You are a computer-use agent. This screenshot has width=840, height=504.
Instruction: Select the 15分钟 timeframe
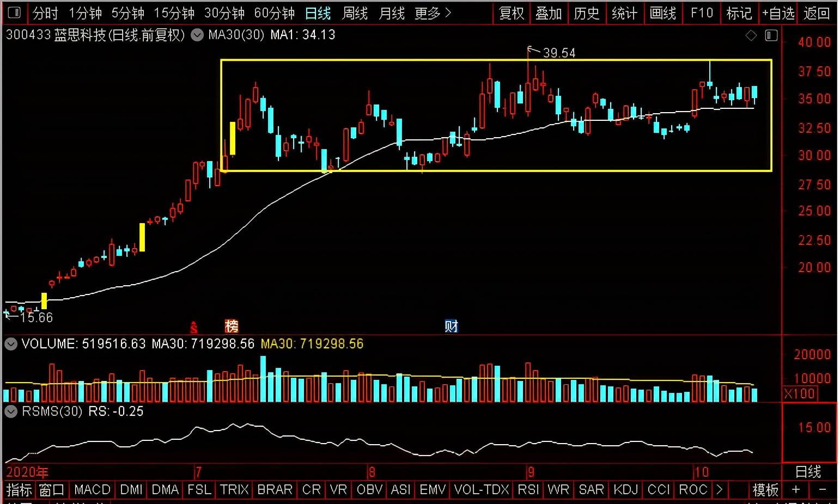(174, 13)
